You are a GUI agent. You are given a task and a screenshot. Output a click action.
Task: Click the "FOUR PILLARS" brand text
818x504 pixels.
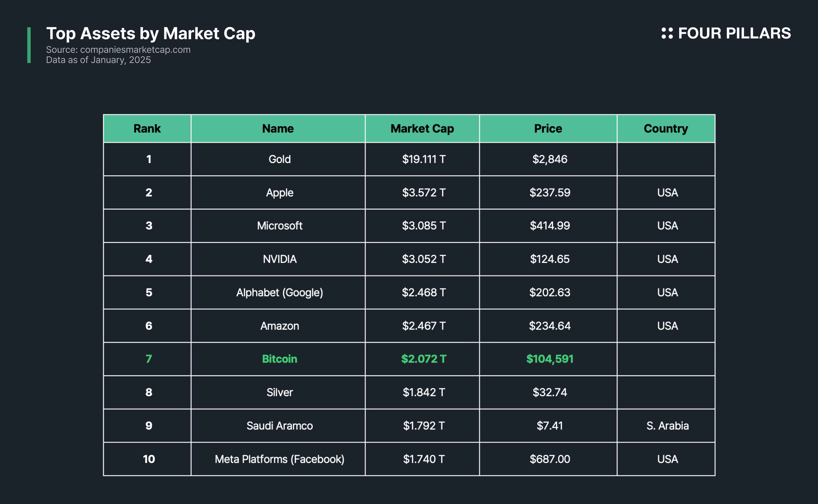pos(734,33)
